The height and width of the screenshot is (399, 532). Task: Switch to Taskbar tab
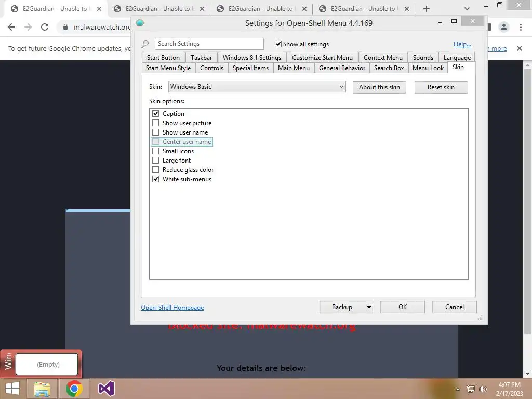[201, 57]
